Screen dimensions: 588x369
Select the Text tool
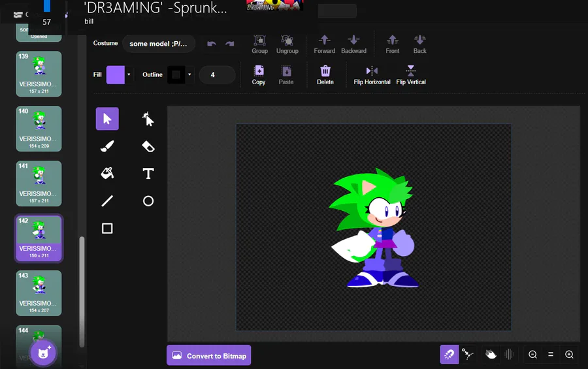(148, 174)
